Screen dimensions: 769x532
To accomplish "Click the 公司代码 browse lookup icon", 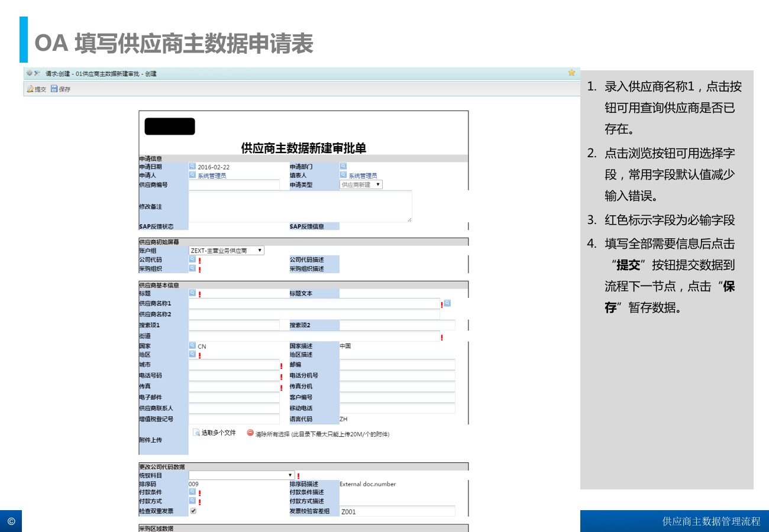I will click(x=192, y=259).
